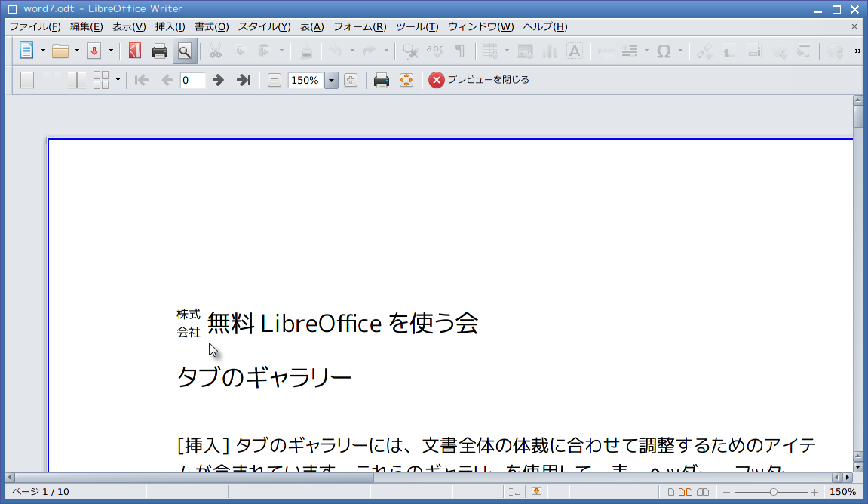The image size is (868, 504).
Task: Jump to Last Page in preview
Action: (244, 80)
